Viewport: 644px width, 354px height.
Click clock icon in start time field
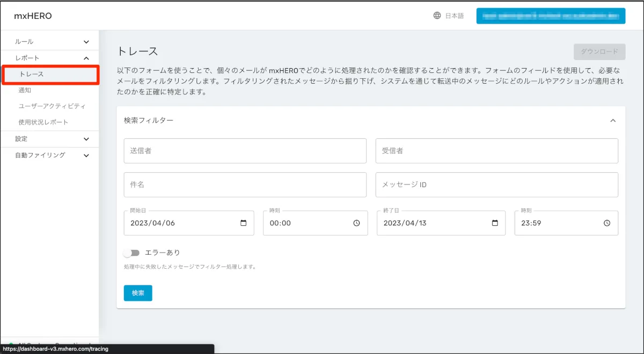pos(357,223)
